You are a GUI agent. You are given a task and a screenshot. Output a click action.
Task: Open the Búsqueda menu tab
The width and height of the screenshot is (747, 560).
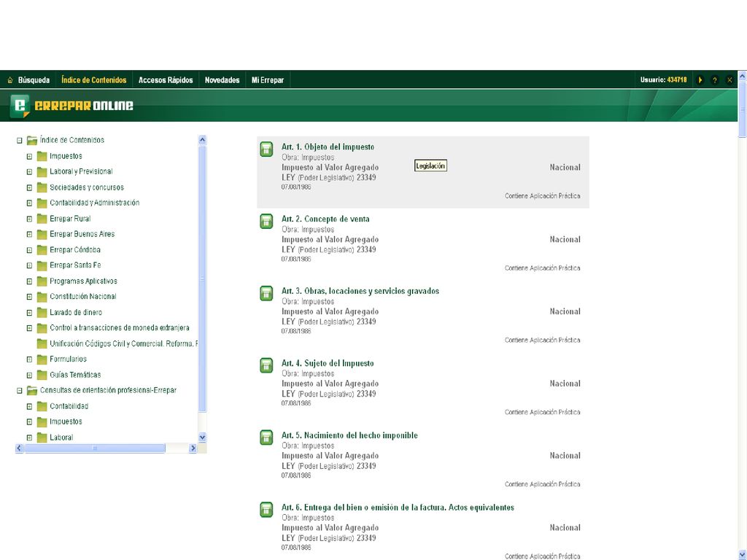[34, 80]
